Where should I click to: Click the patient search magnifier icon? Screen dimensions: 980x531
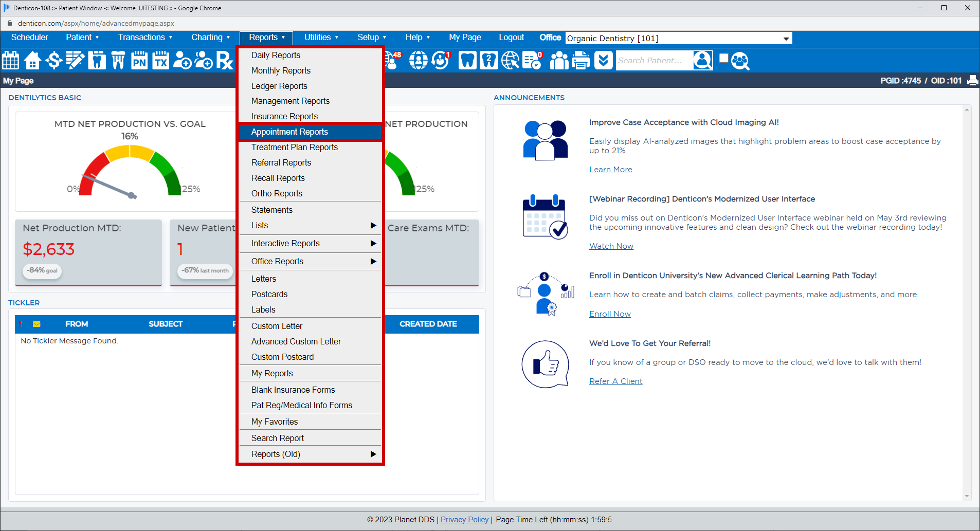pos(703,60)
